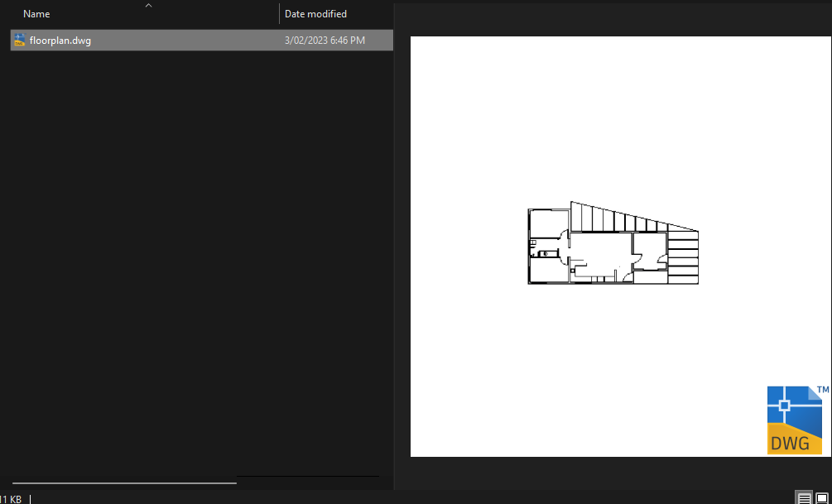
Task: Click the blue-yellow DWG logo in preview
Action: tap(794, 420)
